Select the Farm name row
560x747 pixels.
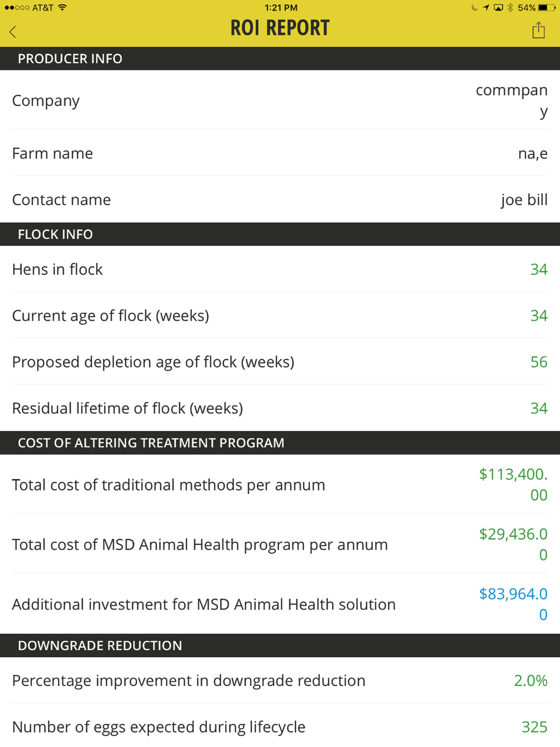pos(280,153)
